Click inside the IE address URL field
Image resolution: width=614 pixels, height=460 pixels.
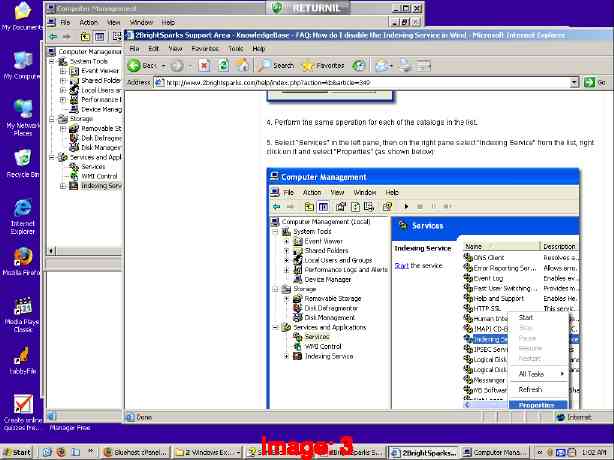366,83
